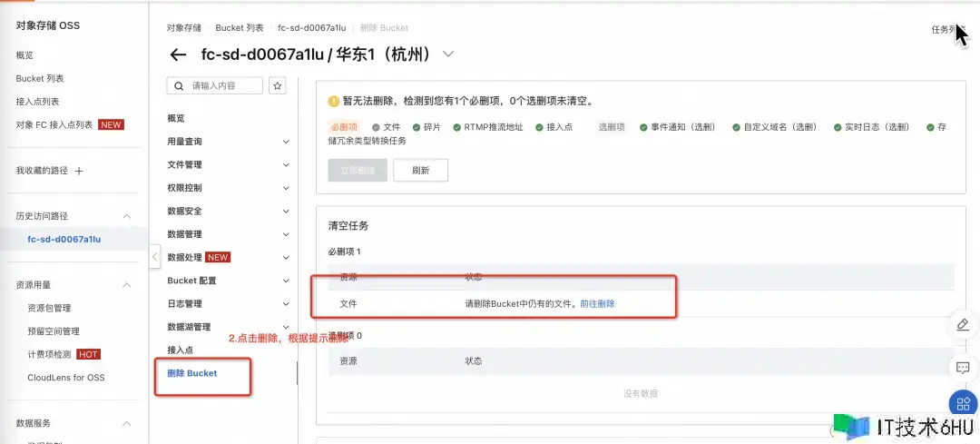Click the back arrow beside bucket name

point(178,54)
